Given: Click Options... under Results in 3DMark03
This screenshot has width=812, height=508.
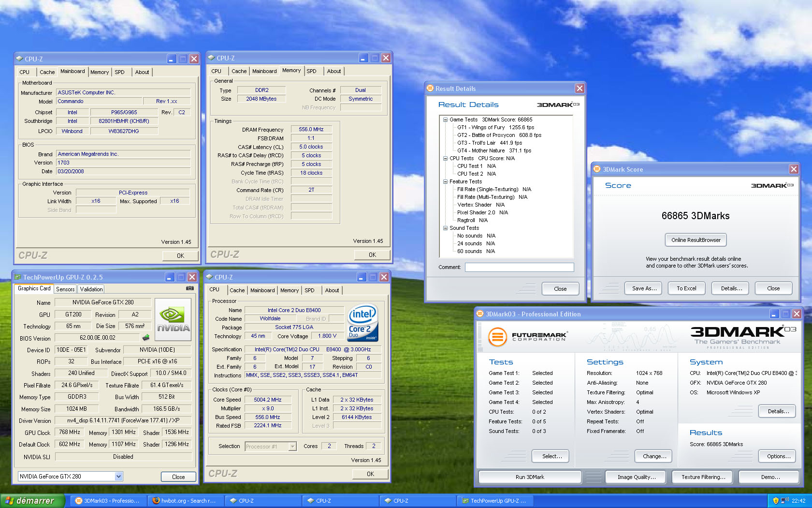Looking at the screenshot, I should click(x=777, y=456).
